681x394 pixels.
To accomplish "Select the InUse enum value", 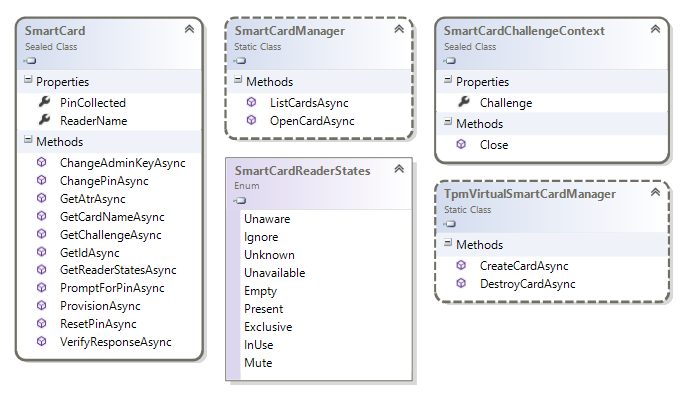I will (x=258, y=345).
